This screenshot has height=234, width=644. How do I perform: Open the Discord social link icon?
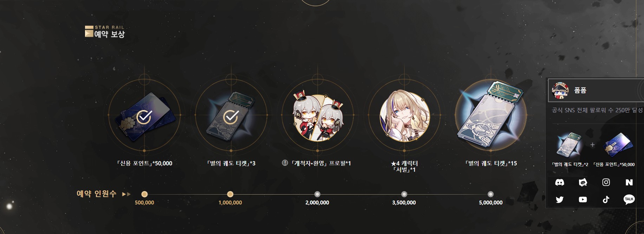[x=559, y=182]
